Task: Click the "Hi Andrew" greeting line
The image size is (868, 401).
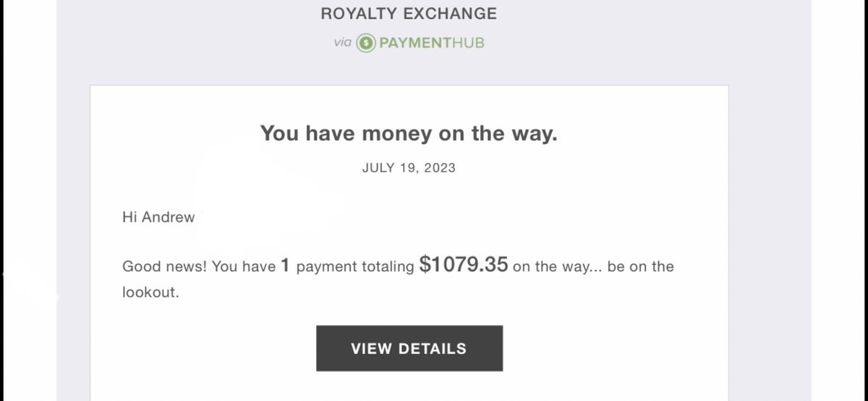Action: [x=158, y=217]
